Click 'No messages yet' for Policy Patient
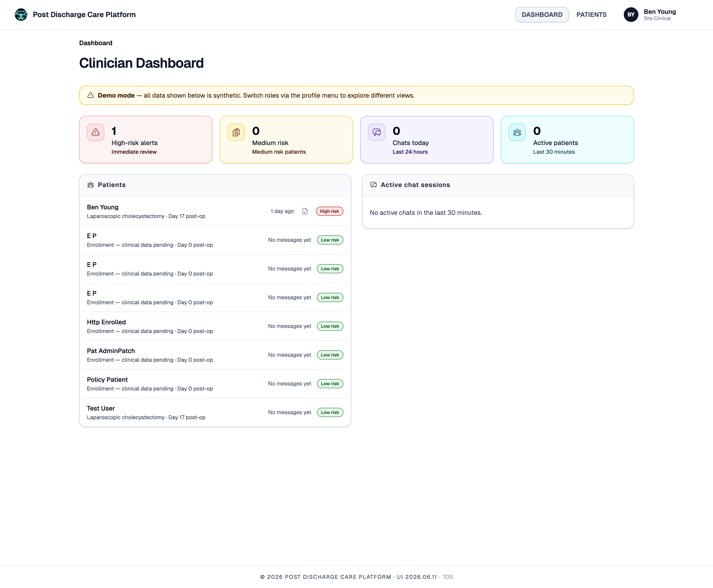Screen dimensions: 713x588 coord(289,384)
